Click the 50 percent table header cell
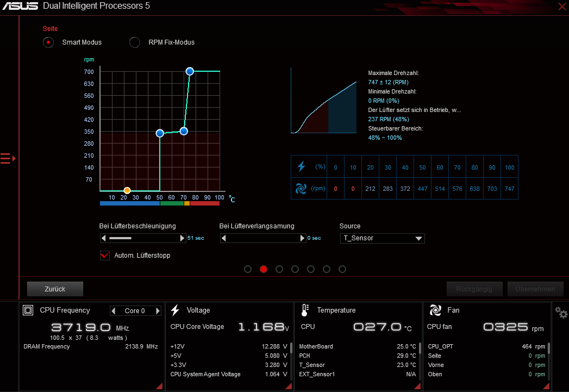This screenshot has width=569, height=392. point(422,167)
